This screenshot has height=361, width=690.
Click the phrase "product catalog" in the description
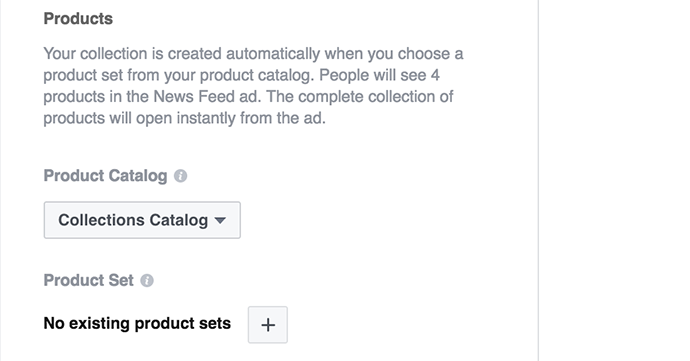pos(257,75)
